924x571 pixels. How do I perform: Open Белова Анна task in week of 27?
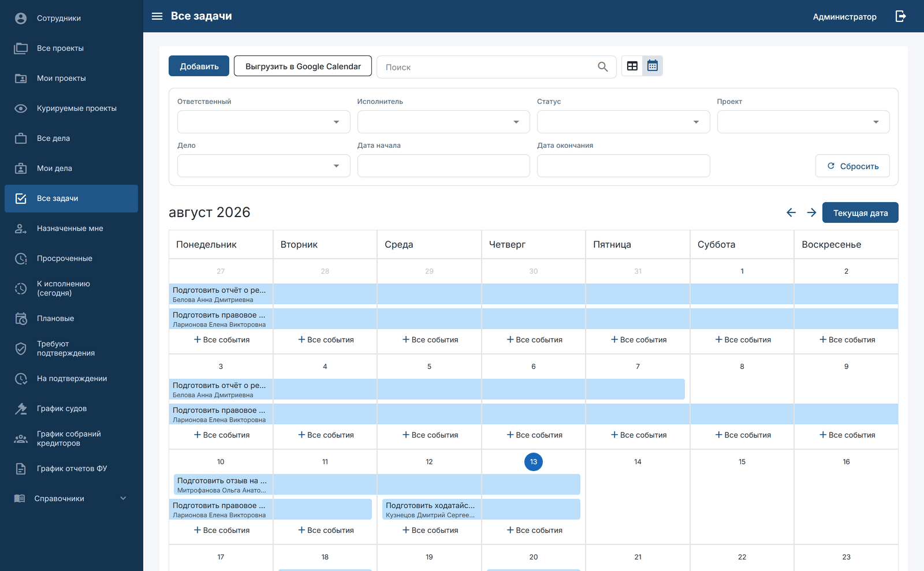[x=534, y=294]
